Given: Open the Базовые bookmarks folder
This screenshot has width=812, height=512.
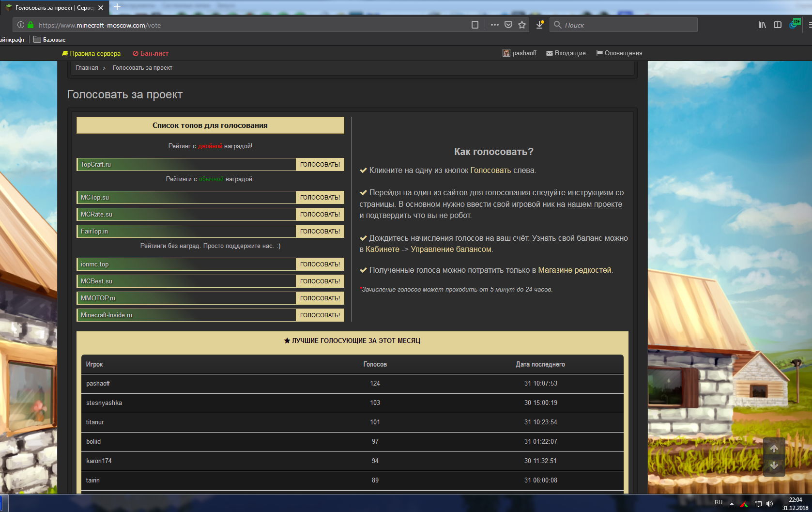Looking at the screenshot, I should click(49, 40).
